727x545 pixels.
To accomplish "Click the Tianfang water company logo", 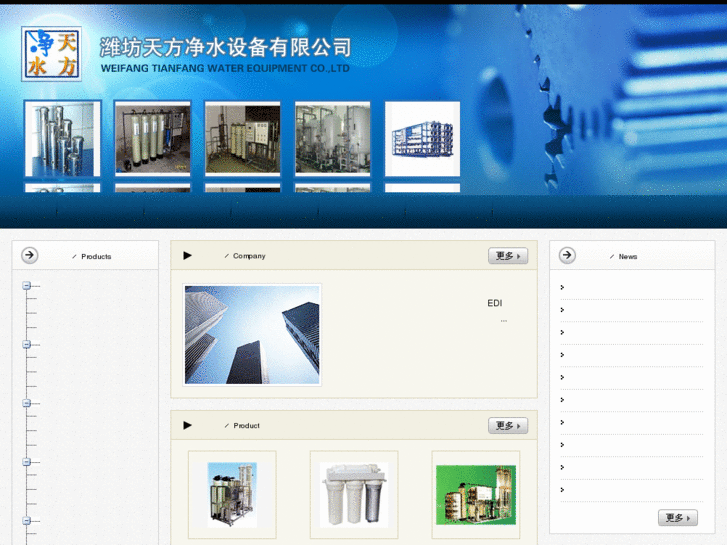I will click(x=51, y=54).
